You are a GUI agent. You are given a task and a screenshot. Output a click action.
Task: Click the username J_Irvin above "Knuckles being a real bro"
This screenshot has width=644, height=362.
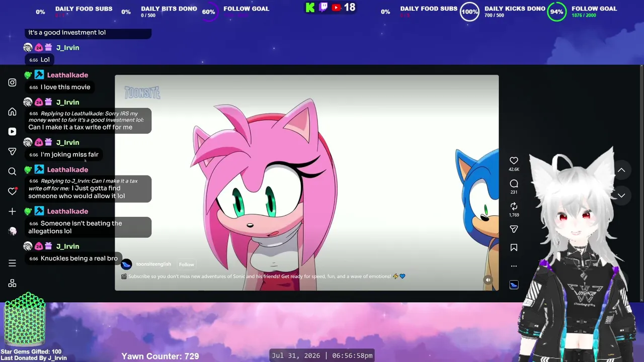(67, 246)
